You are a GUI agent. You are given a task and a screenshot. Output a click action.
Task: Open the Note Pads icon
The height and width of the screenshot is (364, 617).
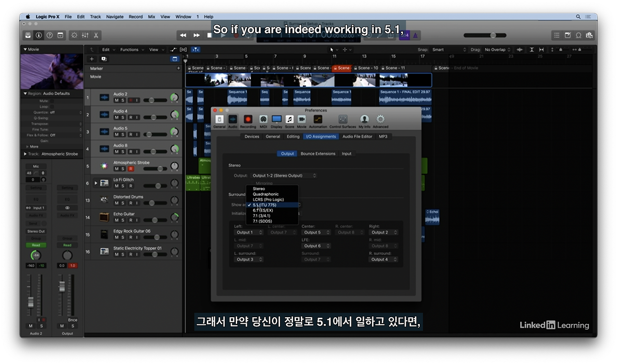[567, 35]
